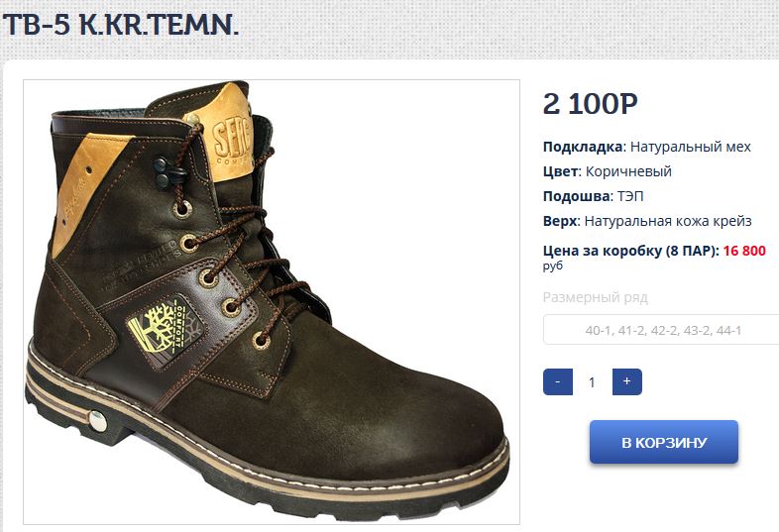Image resolution: width=779 pixels, height=532 pixels.
Task: Click the plus quantity button
Action: tap(626, 381)
